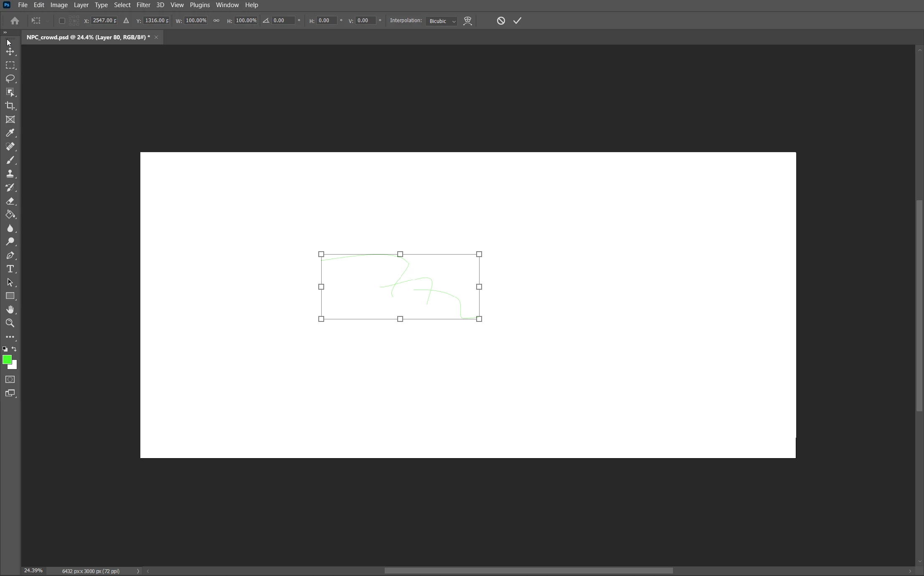Viewport: 924px width, 576px height.
Task: Select the Horizontal Type tool
Action: (x=10, y=269)
